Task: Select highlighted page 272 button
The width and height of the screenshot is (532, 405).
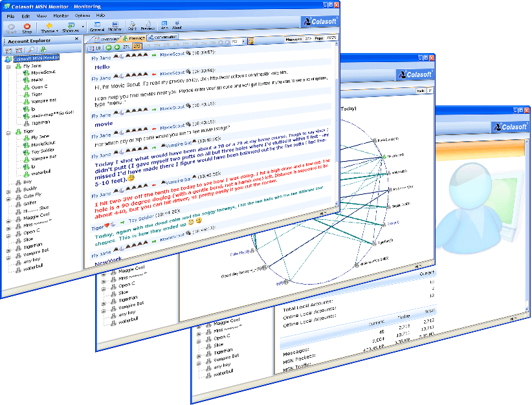Action: [137, 46]
